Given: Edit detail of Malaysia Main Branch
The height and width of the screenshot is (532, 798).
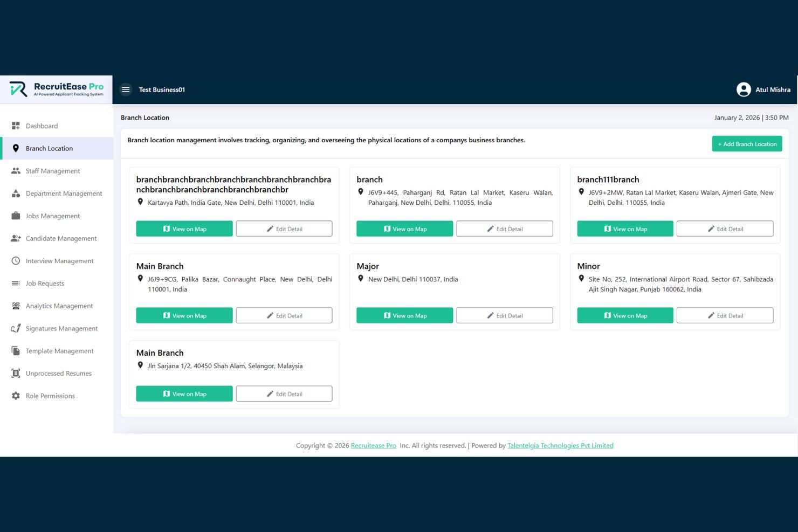Looking at the screenshot, I should [x=284, y=394].
